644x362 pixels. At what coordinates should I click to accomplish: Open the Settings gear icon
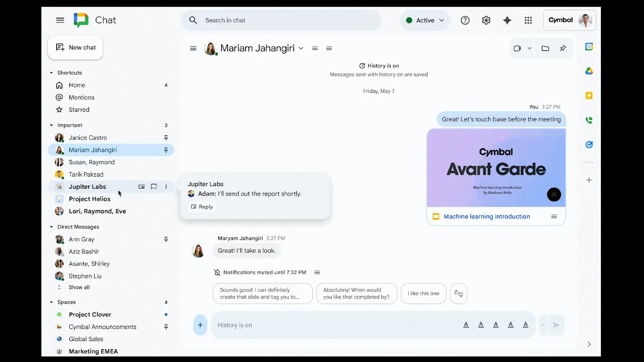[486, 20]
